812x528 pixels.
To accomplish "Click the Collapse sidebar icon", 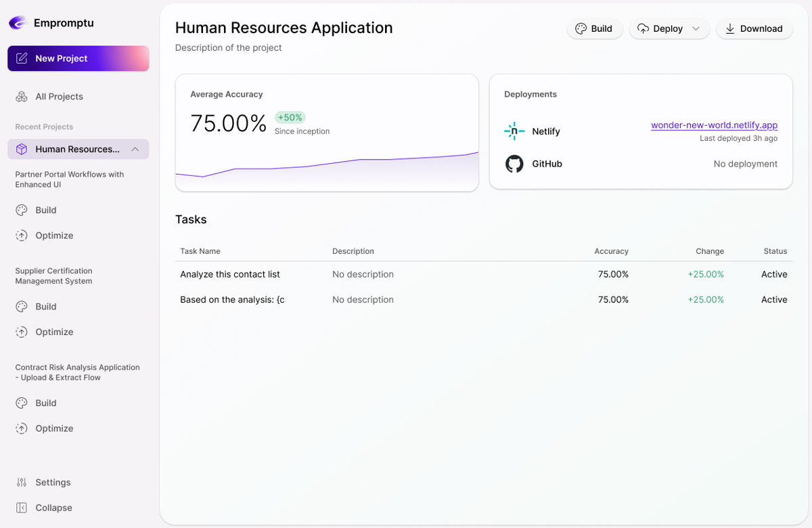I will pos(22,508).
